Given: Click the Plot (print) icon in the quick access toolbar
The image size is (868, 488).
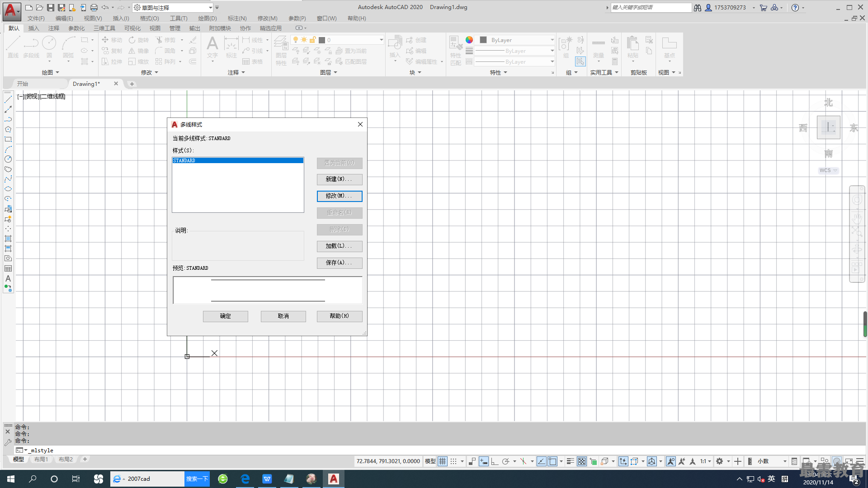Looking at the screenshot, I should (94, 8).
